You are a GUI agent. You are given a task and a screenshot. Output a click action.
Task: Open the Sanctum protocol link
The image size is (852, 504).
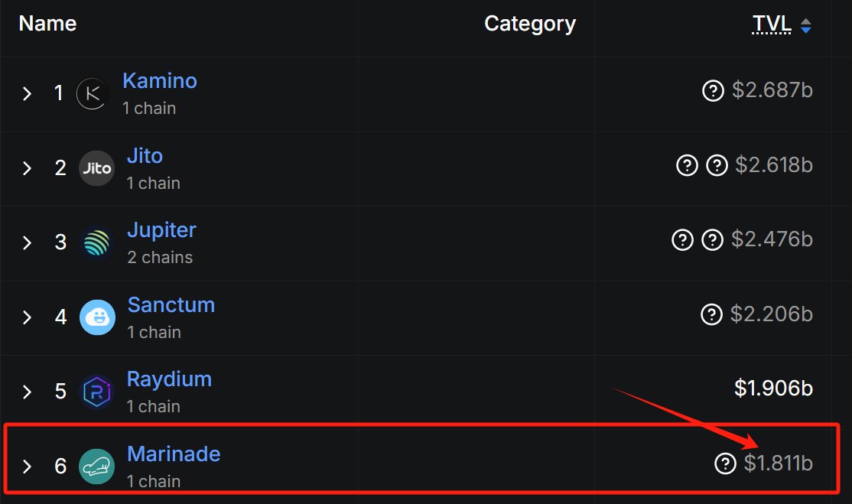(x=171, y=304)
